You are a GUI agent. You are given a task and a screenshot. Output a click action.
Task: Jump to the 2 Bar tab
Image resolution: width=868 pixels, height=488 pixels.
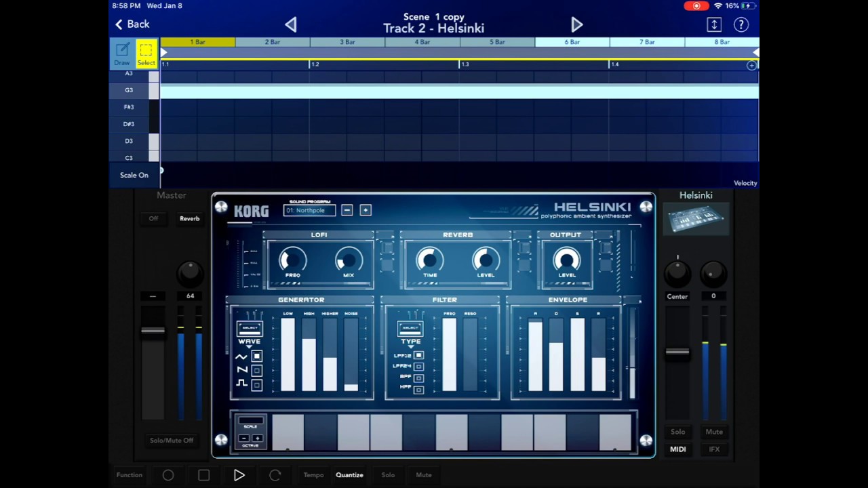(273, 42)
